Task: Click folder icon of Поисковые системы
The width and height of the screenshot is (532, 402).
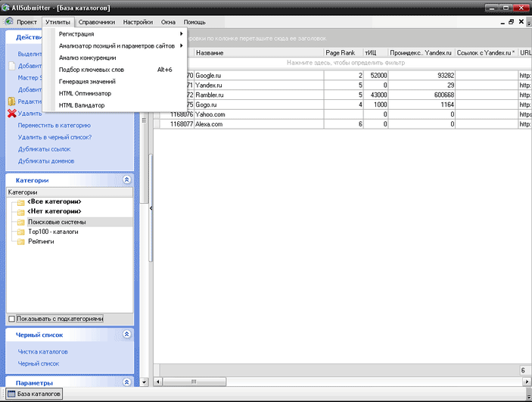Action: (21, 223)
